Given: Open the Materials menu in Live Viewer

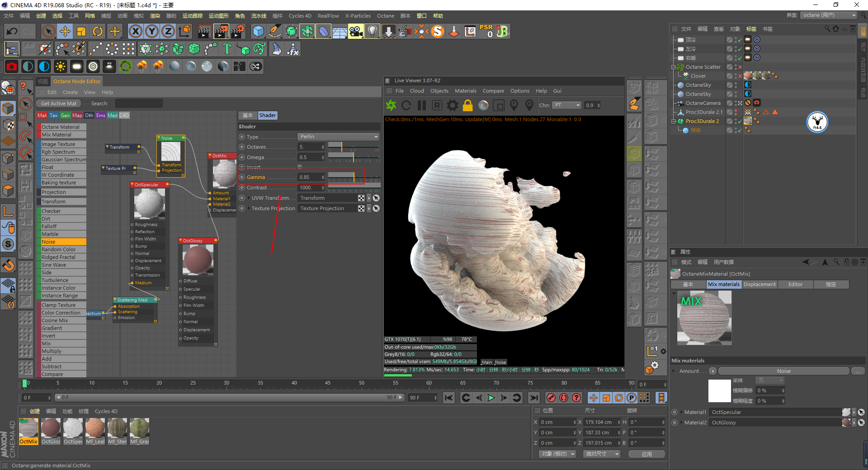Looking at the screenshot, I should point(466,91).
